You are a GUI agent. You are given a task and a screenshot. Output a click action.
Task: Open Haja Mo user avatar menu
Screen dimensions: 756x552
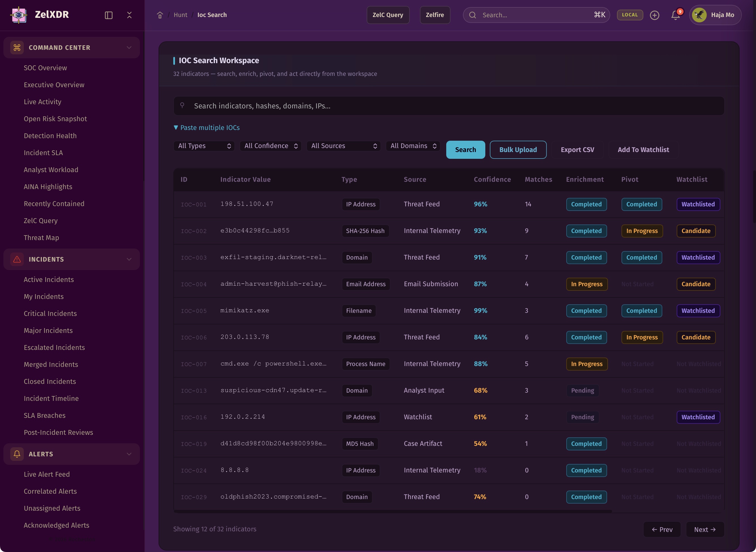715,15
